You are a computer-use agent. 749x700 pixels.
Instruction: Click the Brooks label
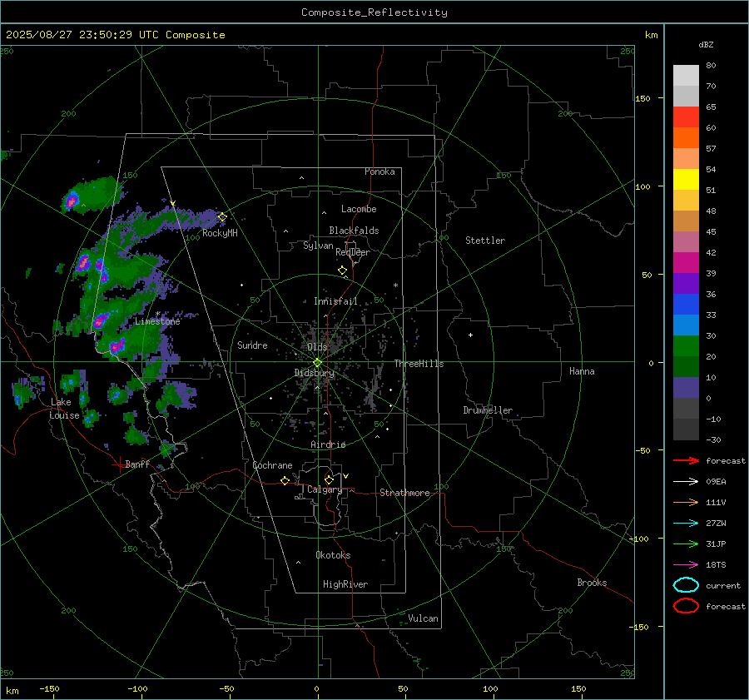coord(592,583)
